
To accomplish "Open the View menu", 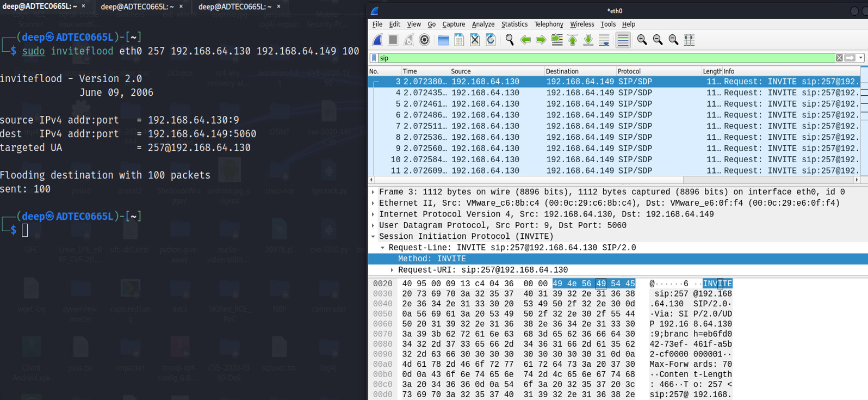I will click(414, 24).
